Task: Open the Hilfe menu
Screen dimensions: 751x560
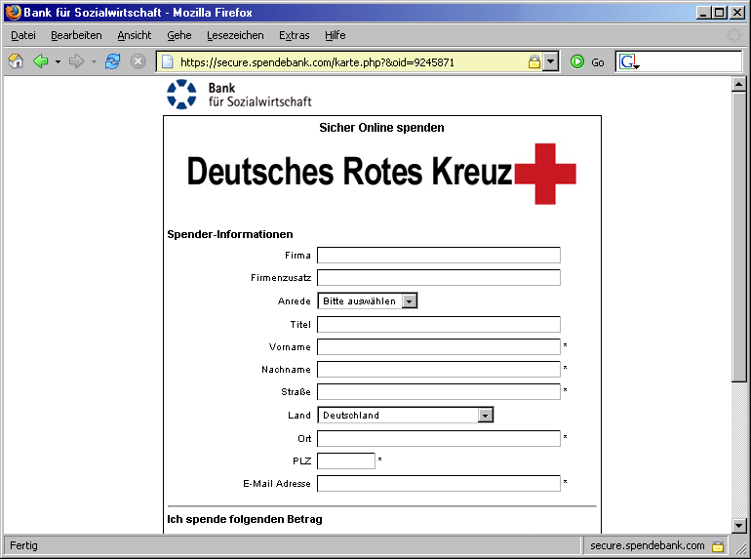Action: (x=335, y=35)
